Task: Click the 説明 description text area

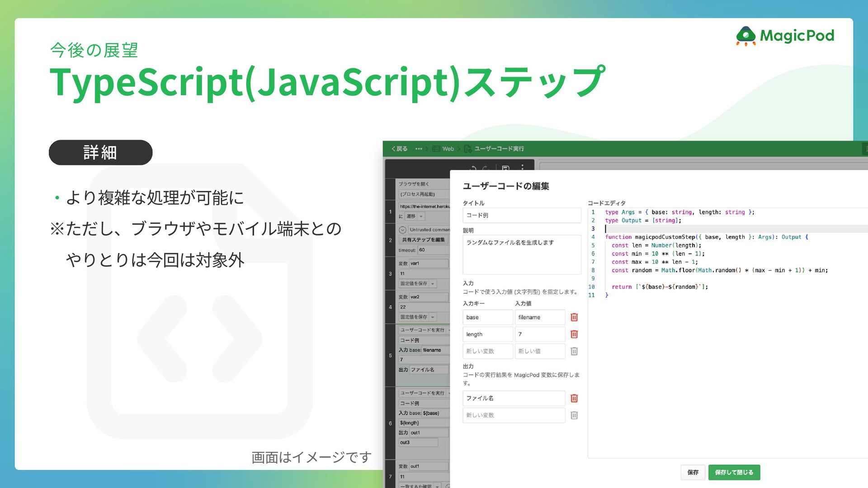Action: 521,254
